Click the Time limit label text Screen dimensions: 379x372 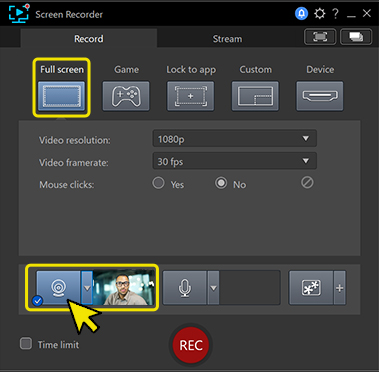[58, 345]
